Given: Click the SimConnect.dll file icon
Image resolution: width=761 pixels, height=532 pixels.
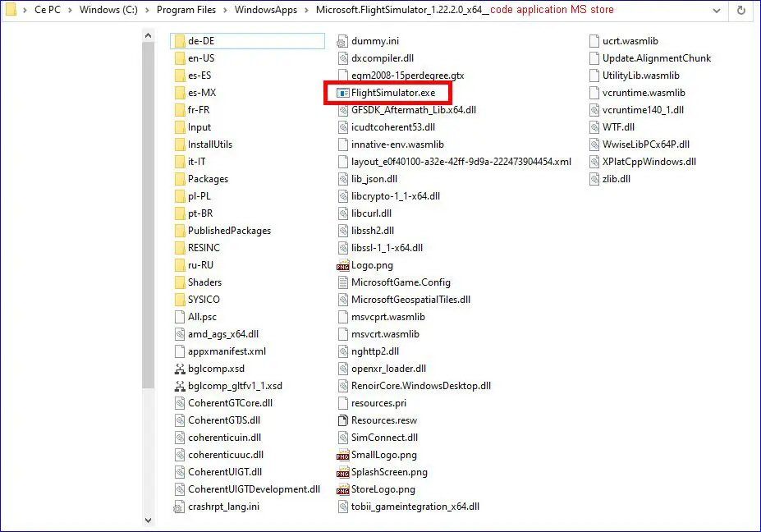Looking at the screenshot, I should point(342,438).
